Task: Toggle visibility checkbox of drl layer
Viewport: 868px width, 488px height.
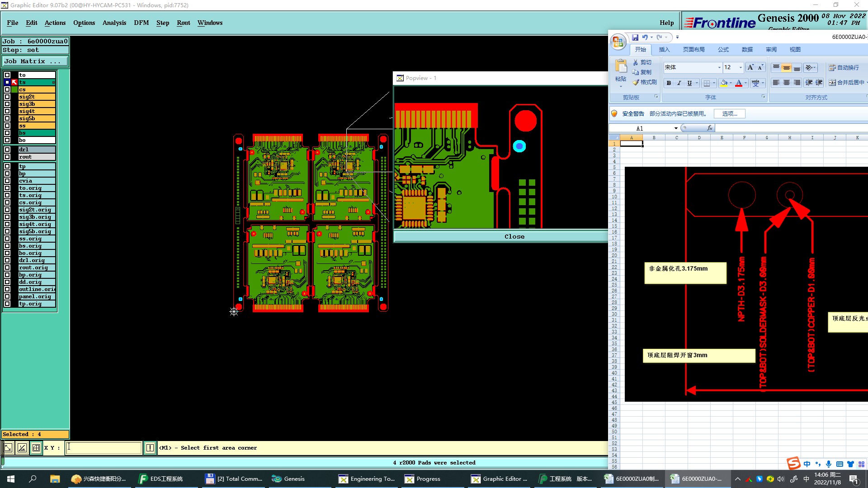Action: [7, 150]
